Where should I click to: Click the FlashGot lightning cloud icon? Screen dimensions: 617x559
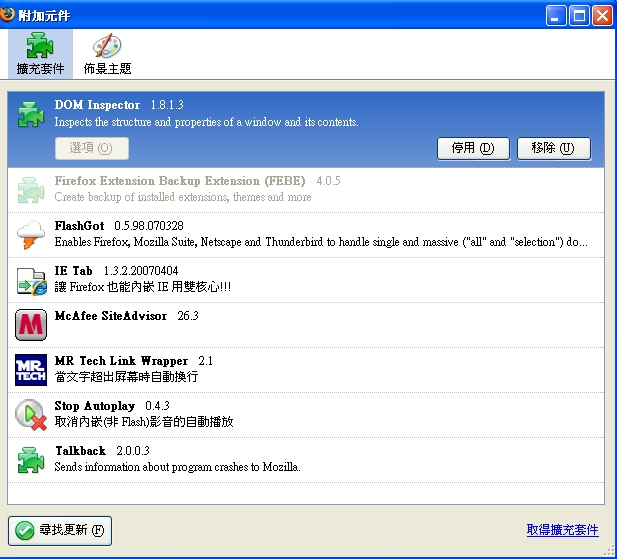coord(31,235)
